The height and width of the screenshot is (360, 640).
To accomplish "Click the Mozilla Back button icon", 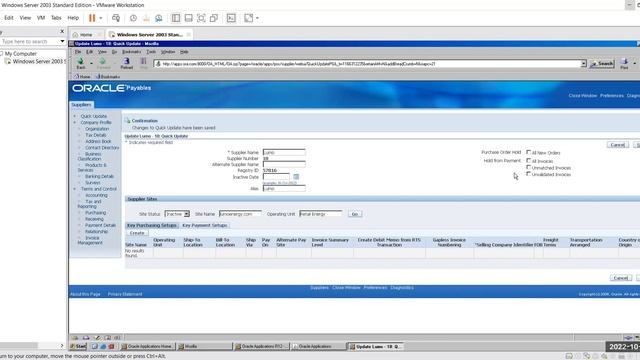I will click(81, 63).
